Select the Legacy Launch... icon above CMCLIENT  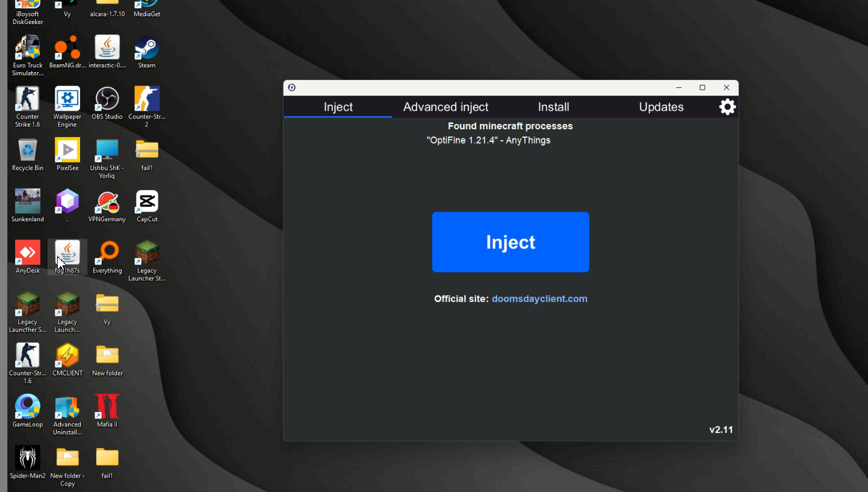[x=67, y=312]
